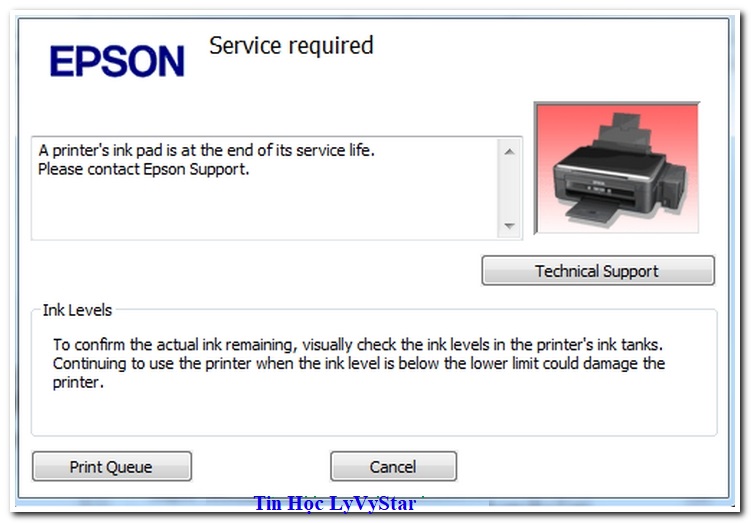Viewport: 751px width, 523px height.
Task: Click the message box scrollbar track
Action: click(509, 189)
